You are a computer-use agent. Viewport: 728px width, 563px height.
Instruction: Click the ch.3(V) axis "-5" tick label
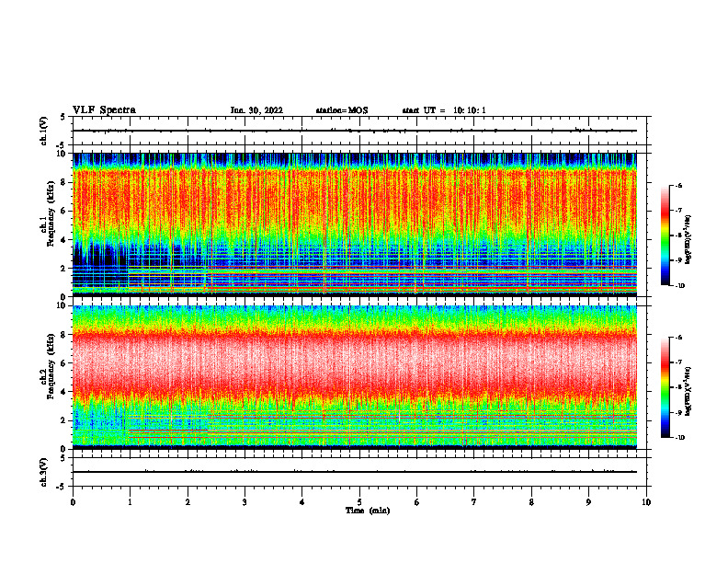pyautogui.click(x=62, y=487)
